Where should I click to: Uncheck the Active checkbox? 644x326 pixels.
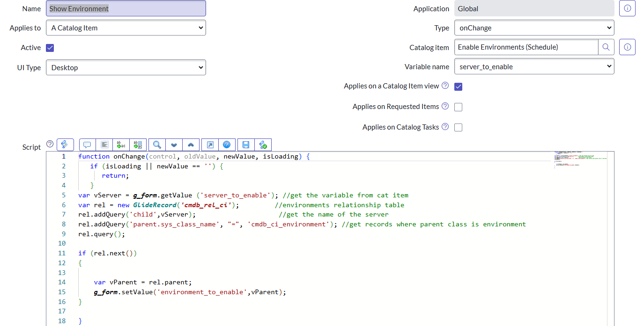50,48
